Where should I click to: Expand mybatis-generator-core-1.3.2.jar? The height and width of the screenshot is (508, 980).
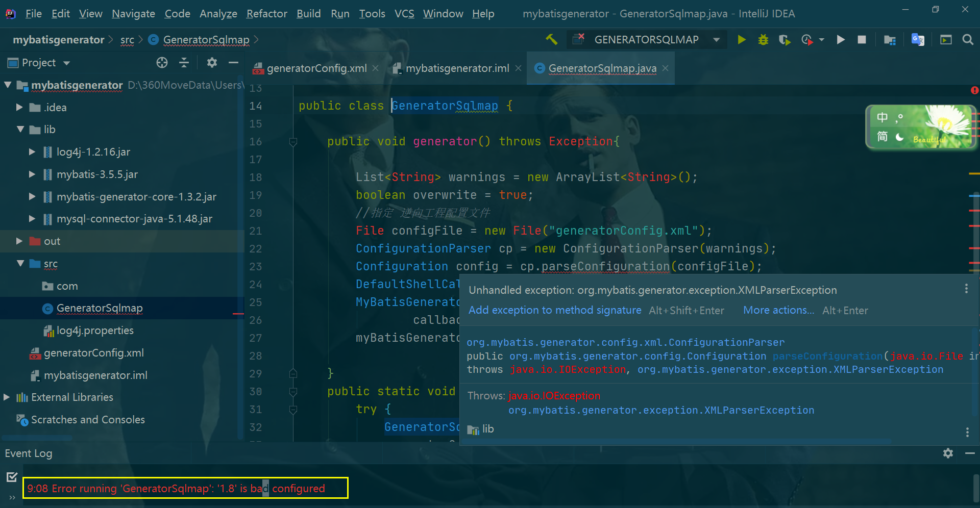coord(32,196)
